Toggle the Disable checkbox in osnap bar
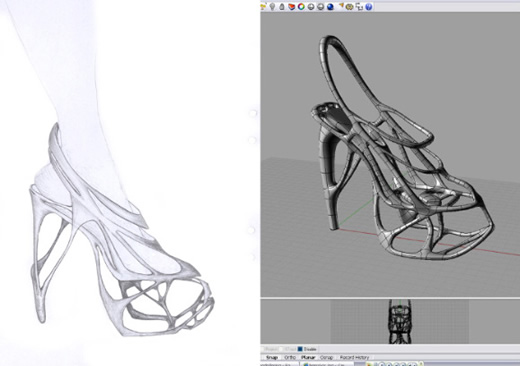 [300, 349]
